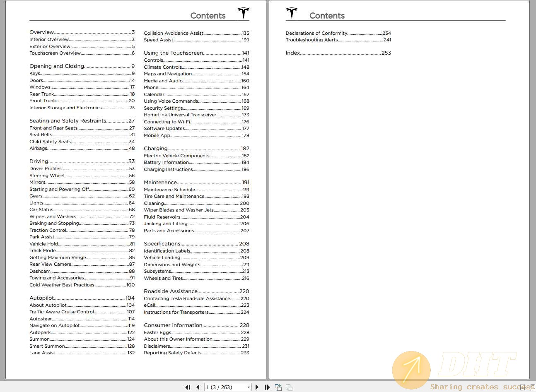
Task: Go to the next page
Action: pos(257,387)
